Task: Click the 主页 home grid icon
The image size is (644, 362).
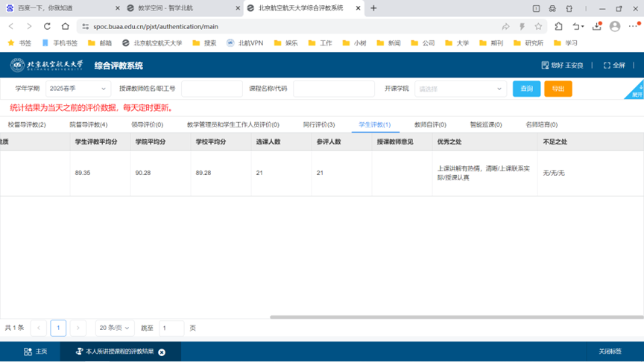Action: (x=28, y=352)
